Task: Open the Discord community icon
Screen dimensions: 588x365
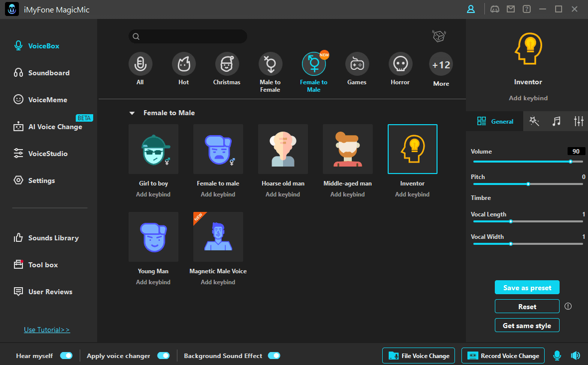Action: 495,9
